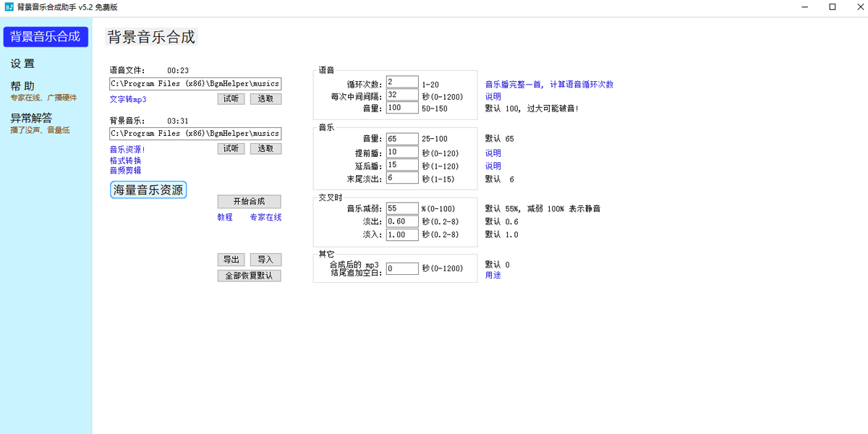Preview the voice file with 试听
The height and width of the screenshot is (434, 868).
pos(231,98)
